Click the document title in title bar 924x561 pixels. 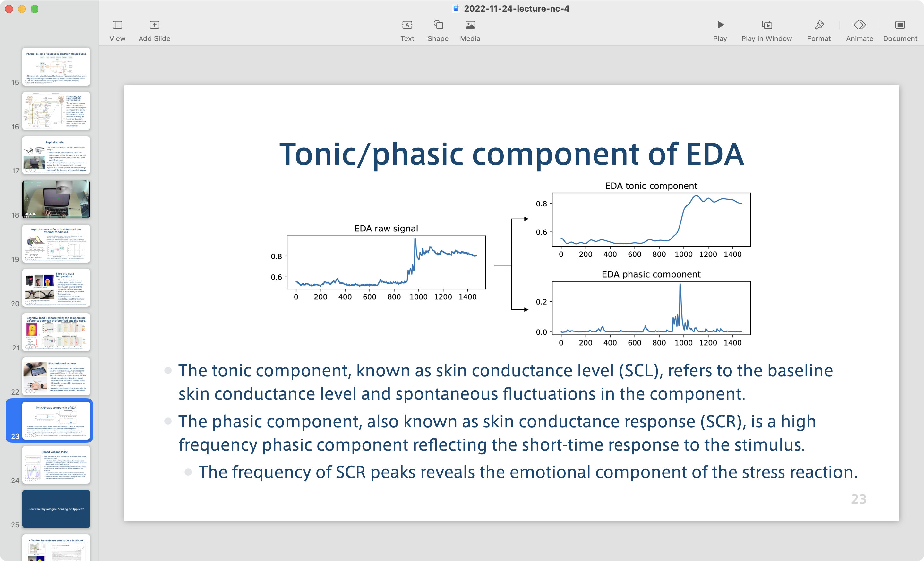pos(516,9)
